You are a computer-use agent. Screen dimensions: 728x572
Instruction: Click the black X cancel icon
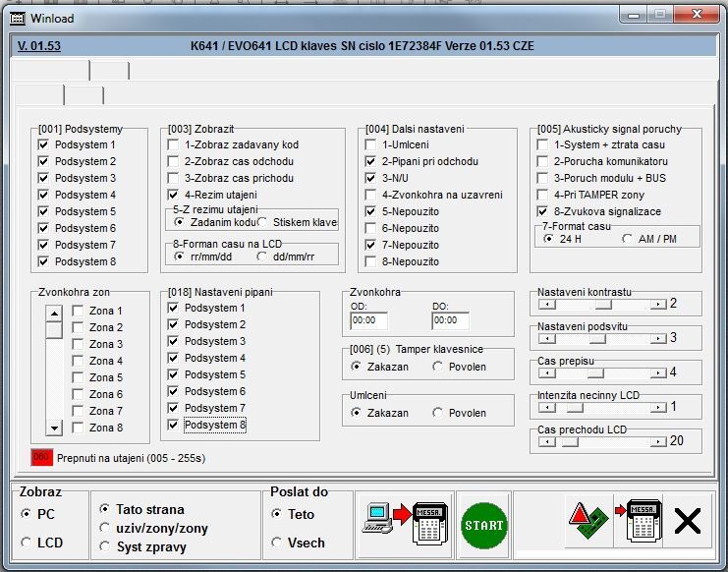pos(688,522)
